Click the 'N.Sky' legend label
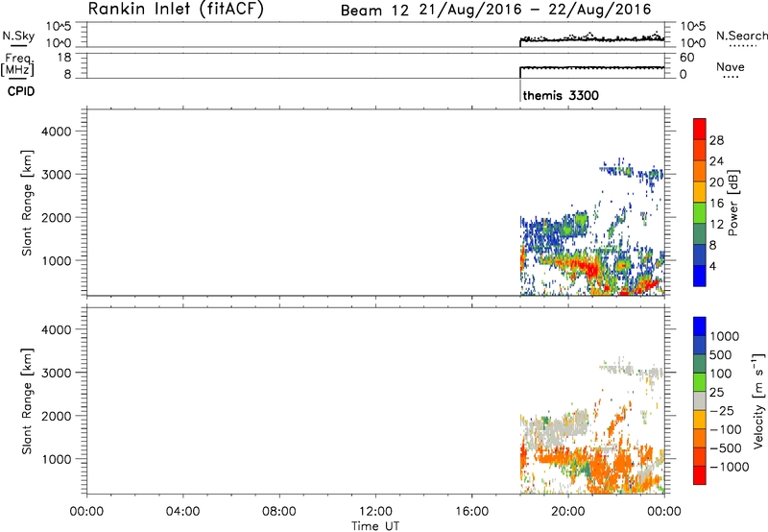The width and height of the screenshot is (768, 532). (x=18, y=36)
